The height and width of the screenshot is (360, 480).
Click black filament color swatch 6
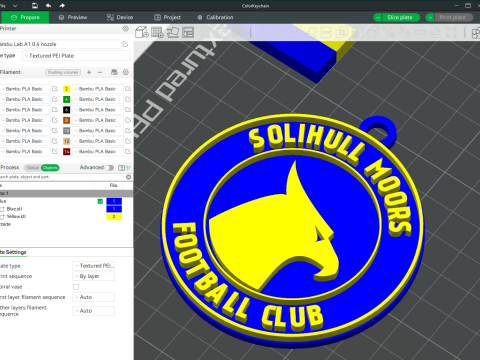coord(67,110)
